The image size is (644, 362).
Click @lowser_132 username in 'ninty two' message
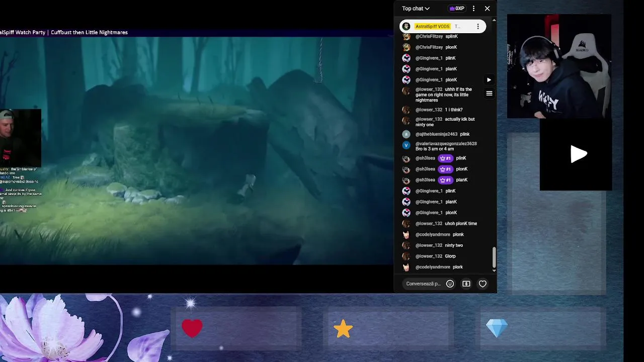[429, 245]
